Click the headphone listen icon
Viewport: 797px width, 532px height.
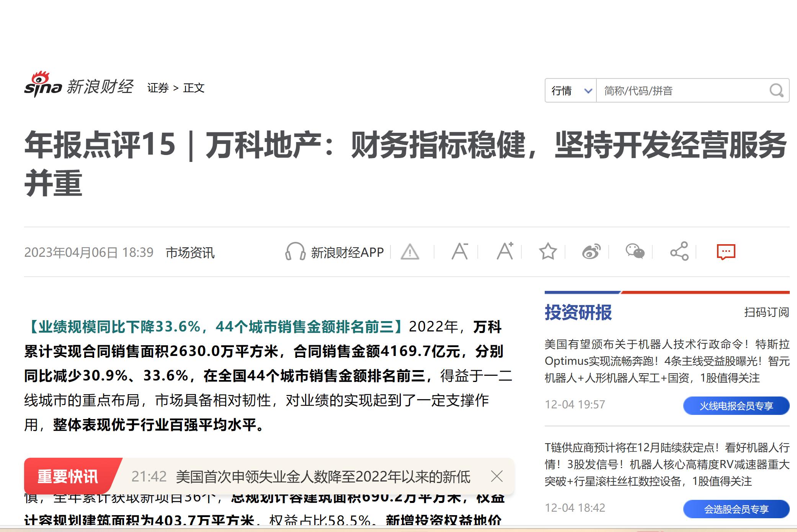tap(295, 252)
